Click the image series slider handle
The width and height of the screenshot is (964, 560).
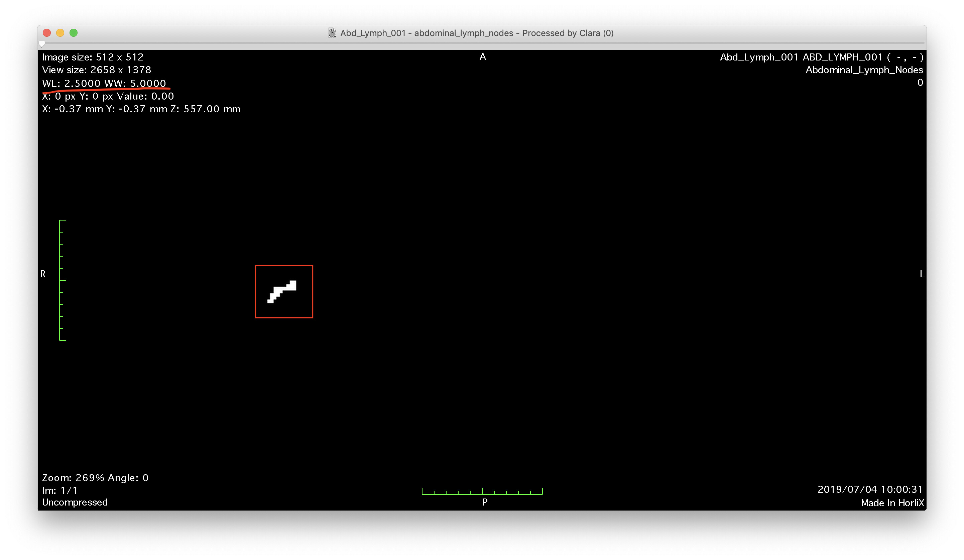point(42,44)
